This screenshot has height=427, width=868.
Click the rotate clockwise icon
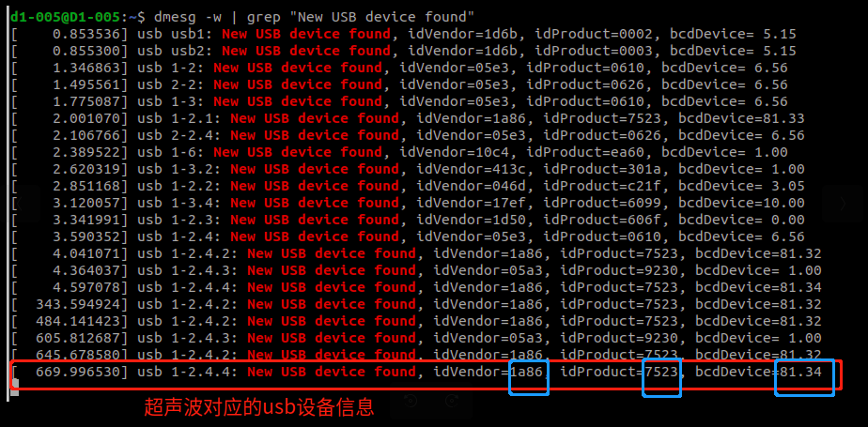[x=452, y=401]
